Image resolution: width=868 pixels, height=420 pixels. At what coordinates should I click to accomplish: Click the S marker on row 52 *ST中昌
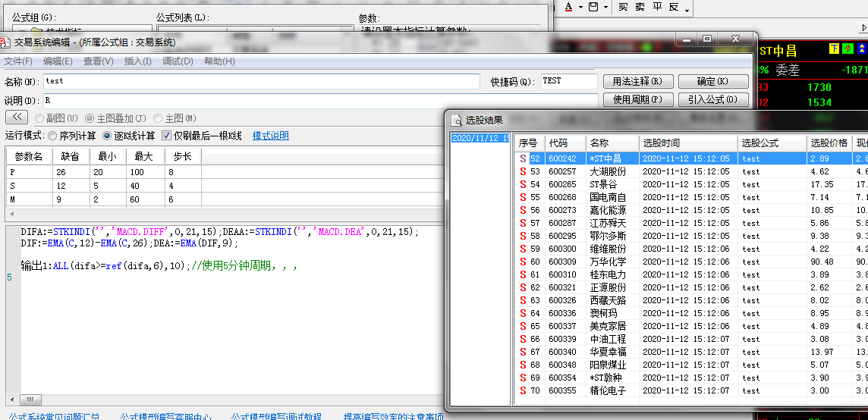(523, 158)
